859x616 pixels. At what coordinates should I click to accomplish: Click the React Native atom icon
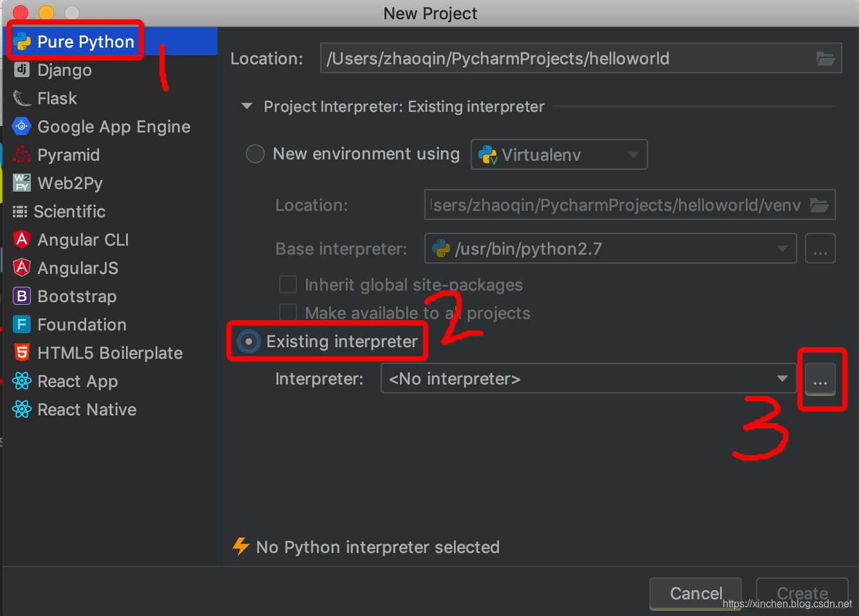click(22, 409)
